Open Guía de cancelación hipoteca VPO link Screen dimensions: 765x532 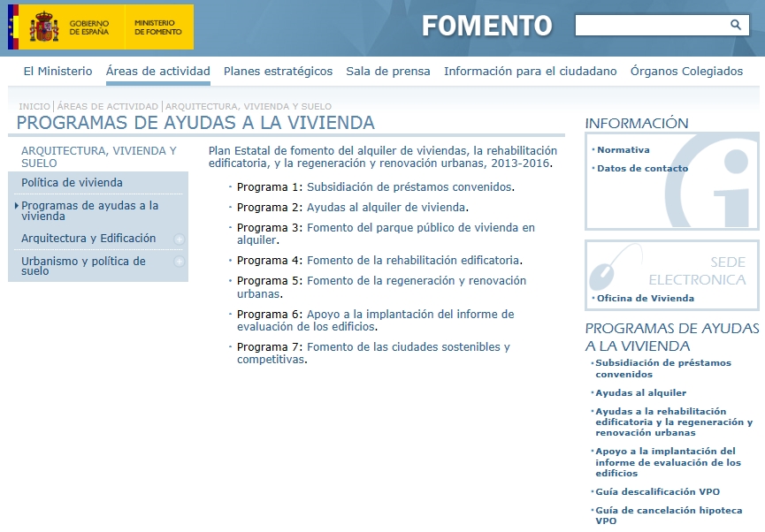pos(669,515)
